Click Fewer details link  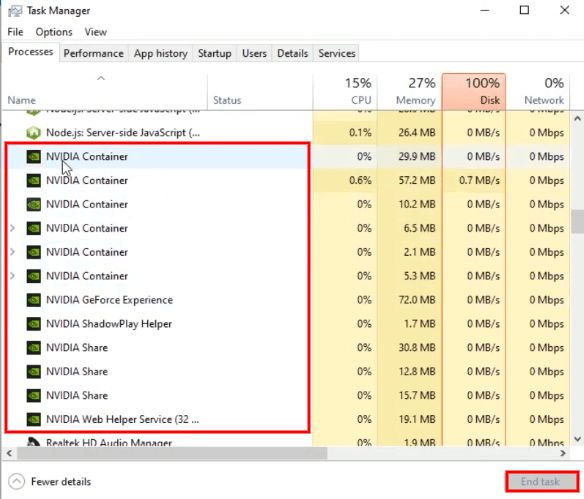click(x=61, y=482)
